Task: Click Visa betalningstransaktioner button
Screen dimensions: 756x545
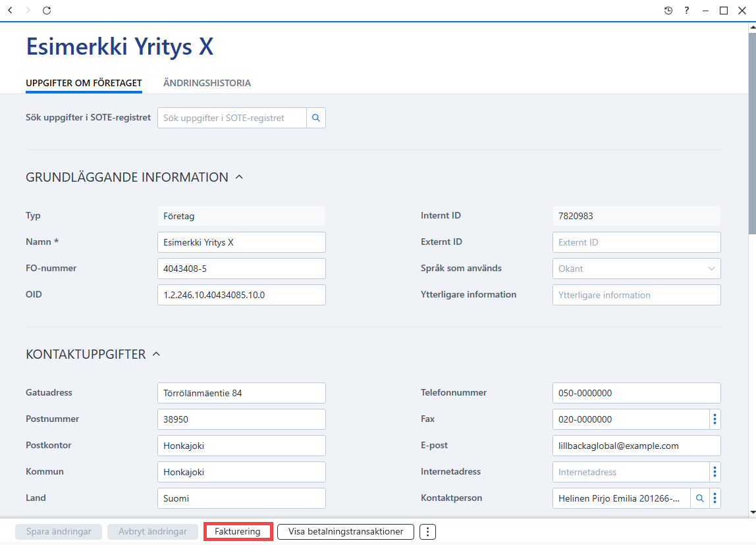Action: click(346, 532)
